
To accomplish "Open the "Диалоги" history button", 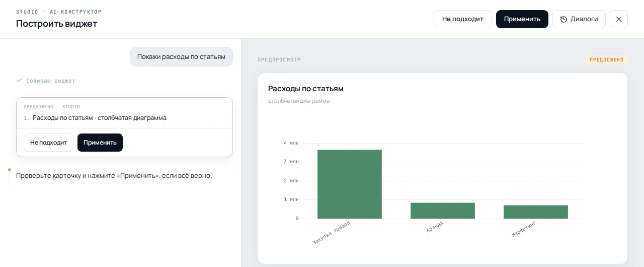I will point(579,19).
